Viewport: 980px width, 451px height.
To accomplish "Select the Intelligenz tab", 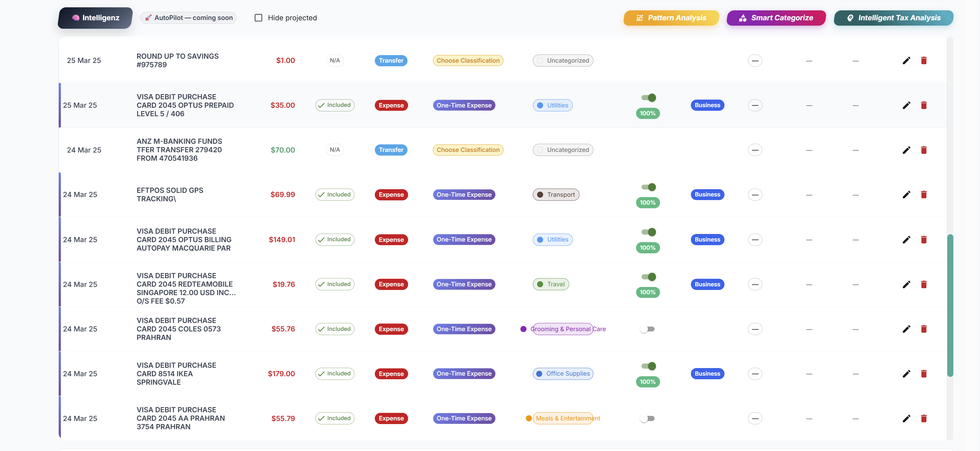I will (x=95, y=18).
